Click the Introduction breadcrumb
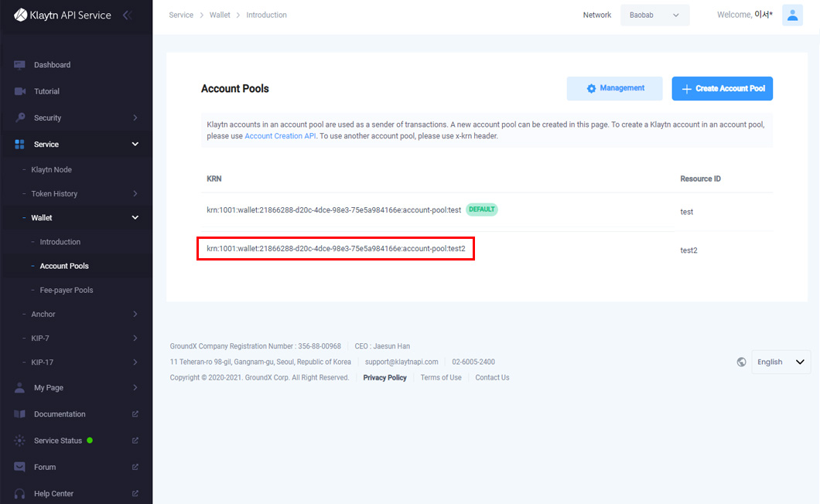This screenshot has height=504, width=820. tap(266, 15)
